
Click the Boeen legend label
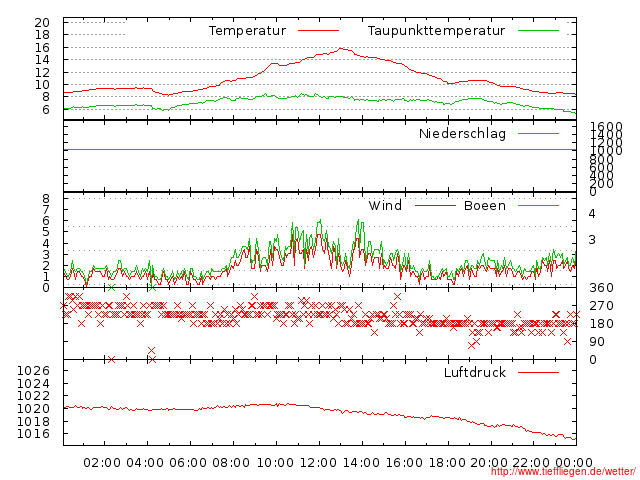[485, 205]
